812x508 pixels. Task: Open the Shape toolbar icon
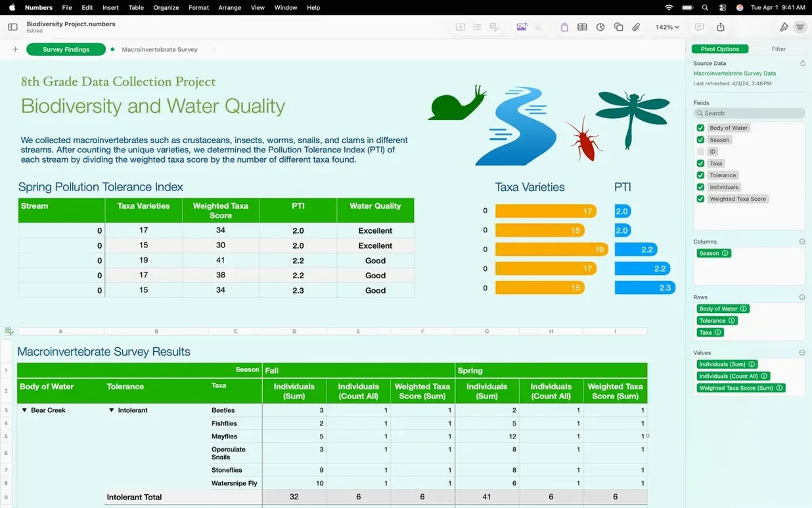coord(618,27)
